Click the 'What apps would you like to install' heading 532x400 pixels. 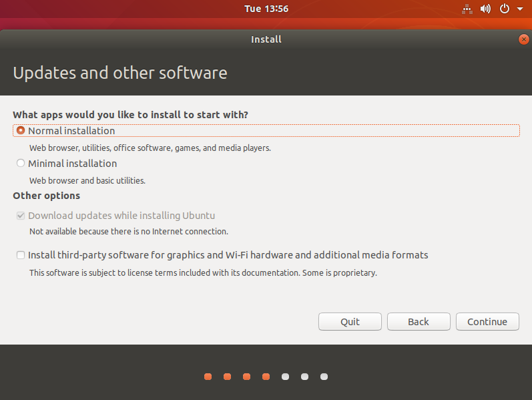click(131, 115)
